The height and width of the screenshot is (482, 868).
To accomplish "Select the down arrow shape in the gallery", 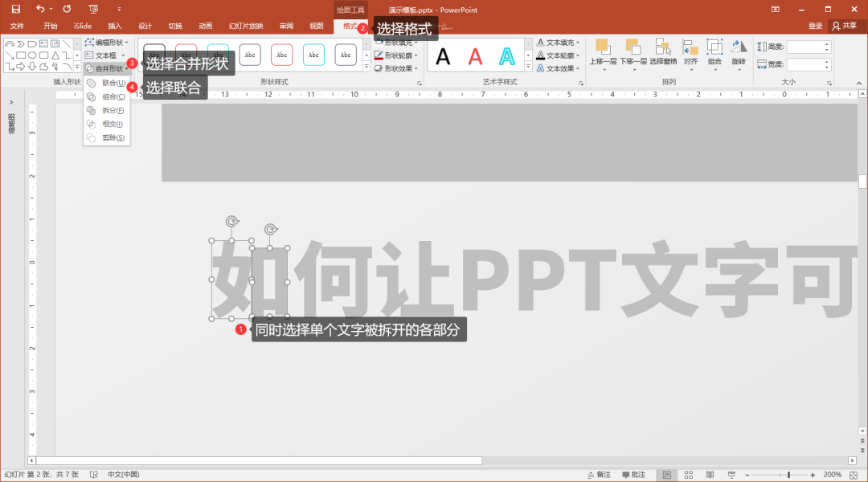I will coord(32,67).
